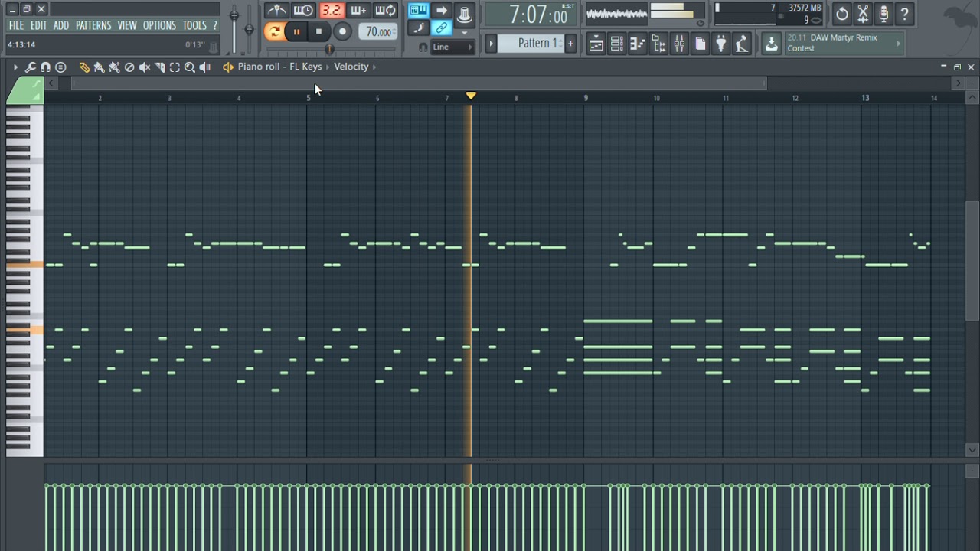Open dropdown arrow below multilink knob
The image size is (980, 551).
464,32
